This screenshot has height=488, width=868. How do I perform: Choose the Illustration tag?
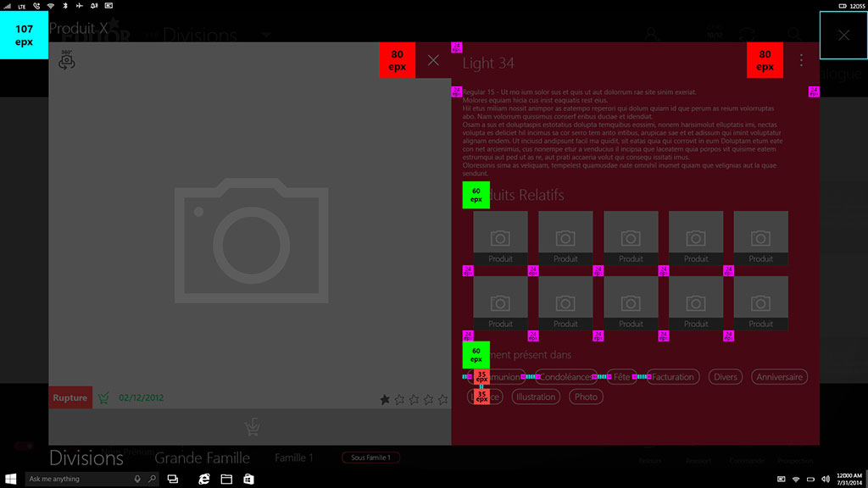click(536, 396)
